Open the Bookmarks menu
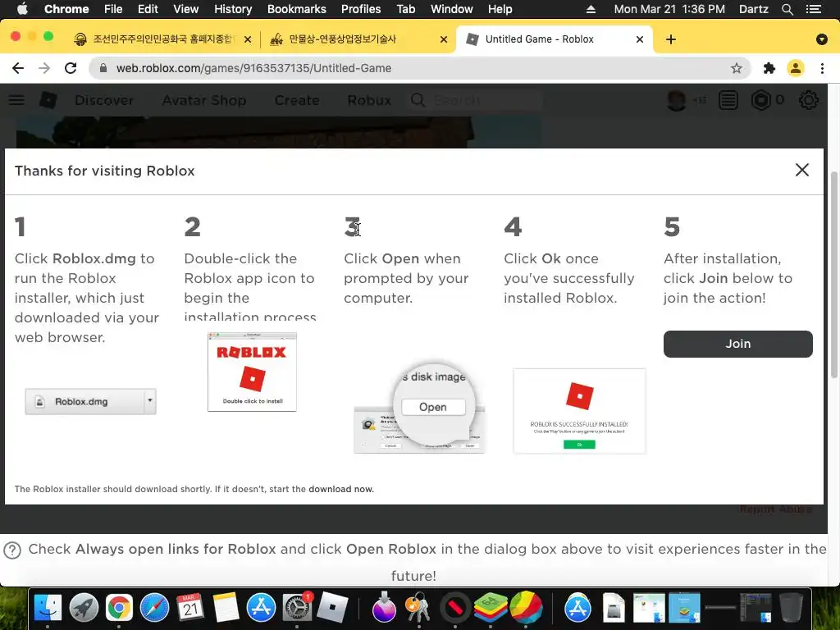 pyautogui.click(x=297, y=9)
